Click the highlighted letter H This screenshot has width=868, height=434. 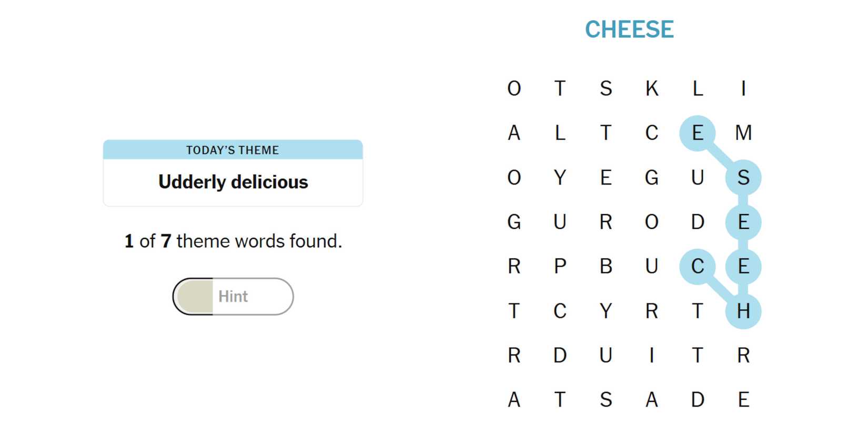tap(743, 311)
